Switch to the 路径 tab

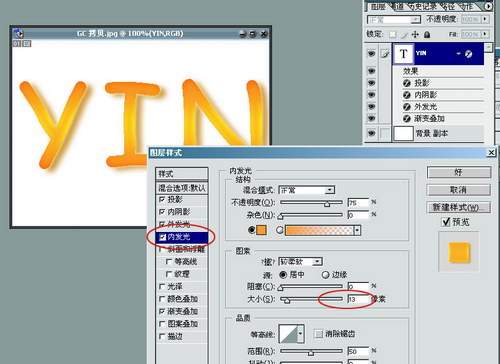point(448,7)
